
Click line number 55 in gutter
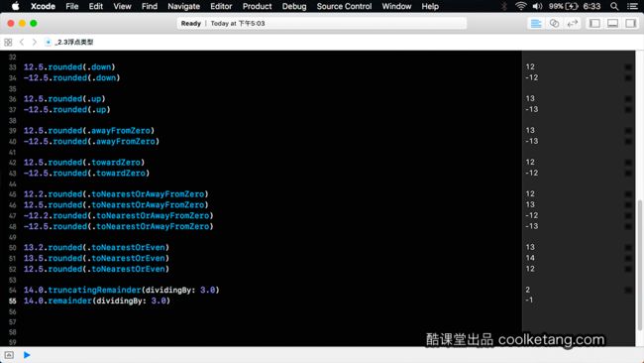[x=12, y=301]
